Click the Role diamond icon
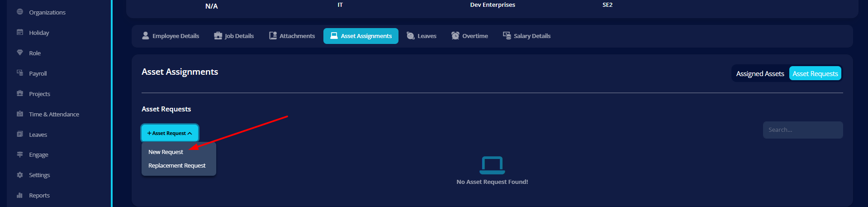Screen dimensions: 868x207 tap(20, 53)
